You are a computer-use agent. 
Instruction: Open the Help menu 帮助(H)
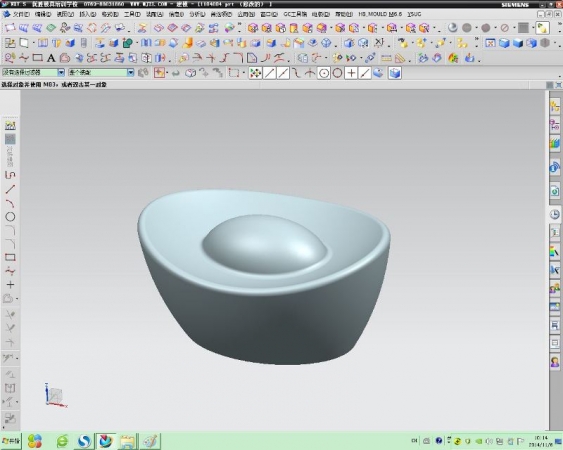(x=344, y=14)
